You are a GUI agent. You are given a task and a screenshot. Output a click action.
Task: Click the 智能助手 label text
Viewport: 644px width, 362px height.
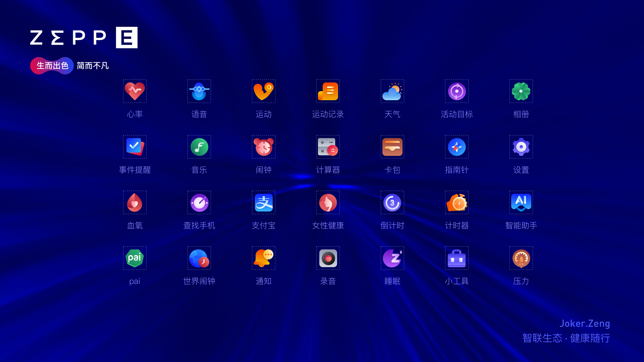tap(521, 226)
